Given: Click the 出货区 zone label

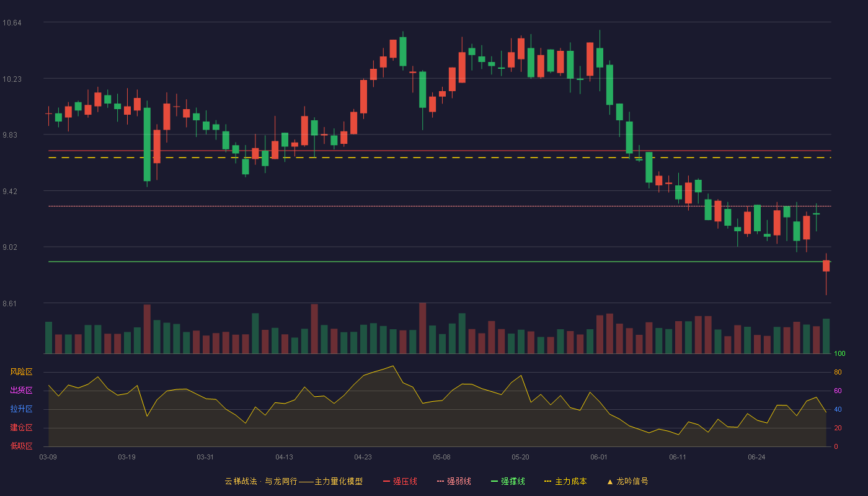Looking at the screenshot, I should (x=21, y=391).
